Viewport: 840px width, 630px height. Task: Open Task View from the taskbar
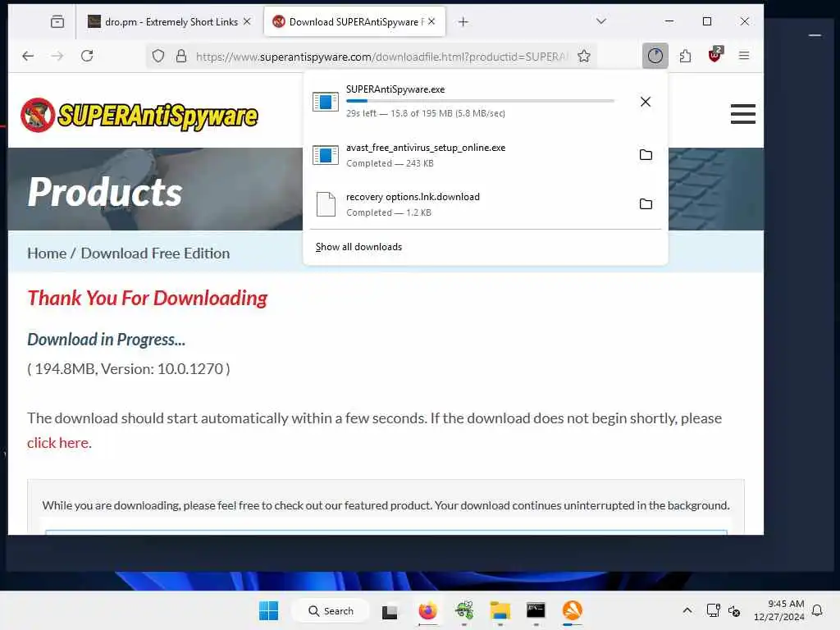click(390, 611)
